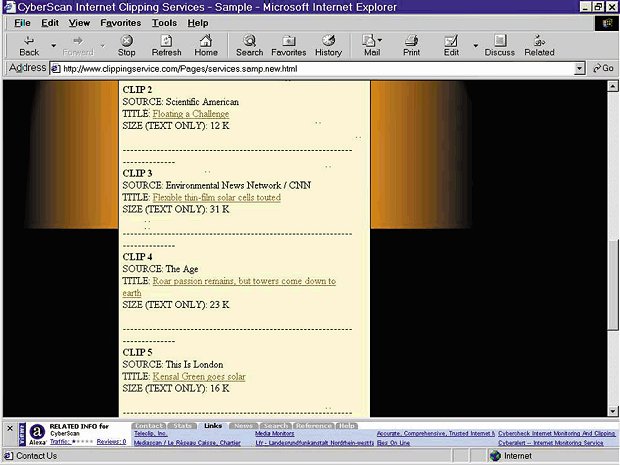Click the Related toolbar button
Screen dimensions: 620x465
click(x=539, y=46)
